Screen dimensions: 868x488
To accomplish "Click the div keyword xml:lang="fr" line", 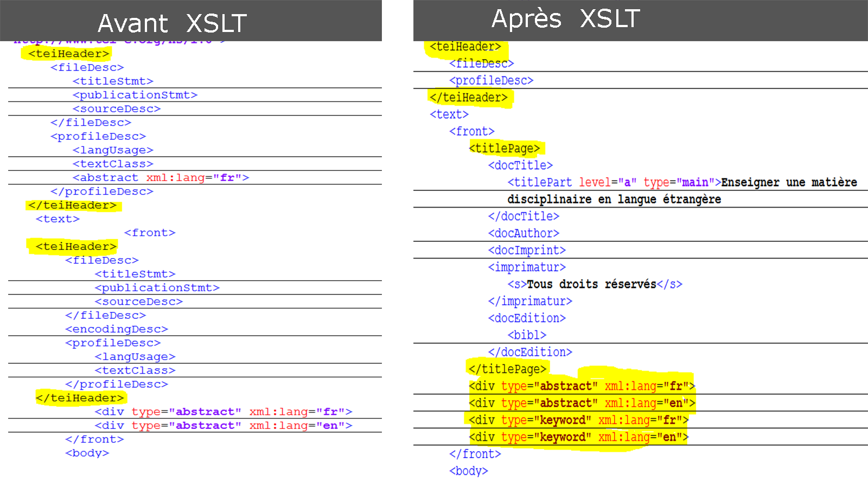I will point(578,420).
